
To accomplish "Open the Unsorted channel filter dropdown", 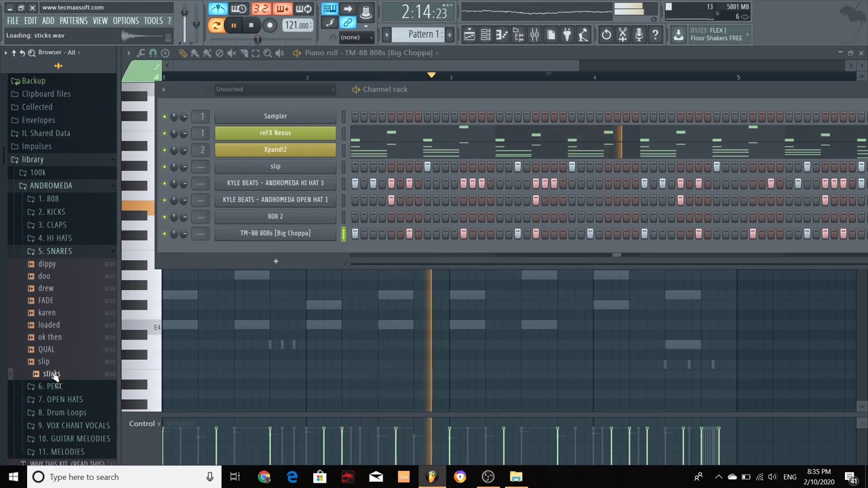I will 274,89.
